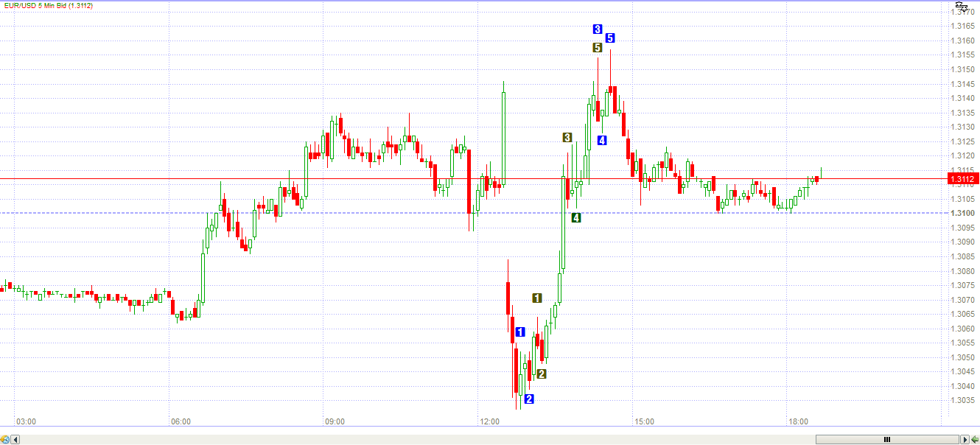Screen dimensions: 980x445
Task: Click the 15:00 time axis label
Action: pos(644,422)
